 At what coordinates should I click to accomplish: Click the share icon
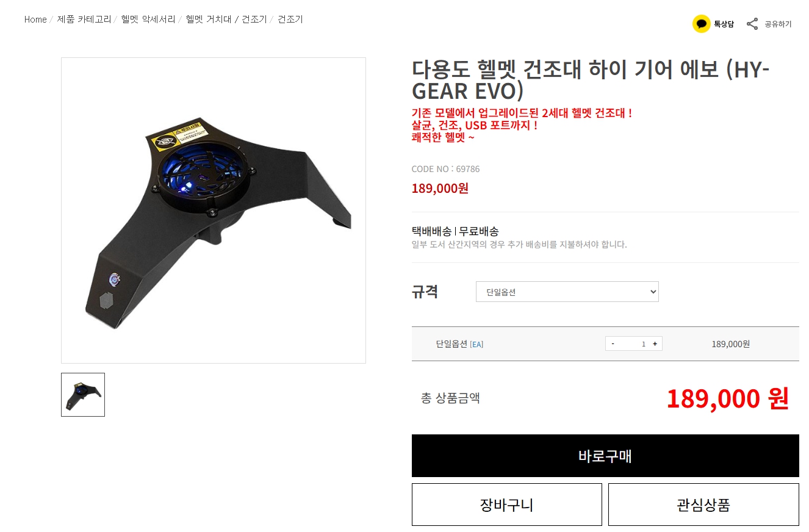pos(752,24)
